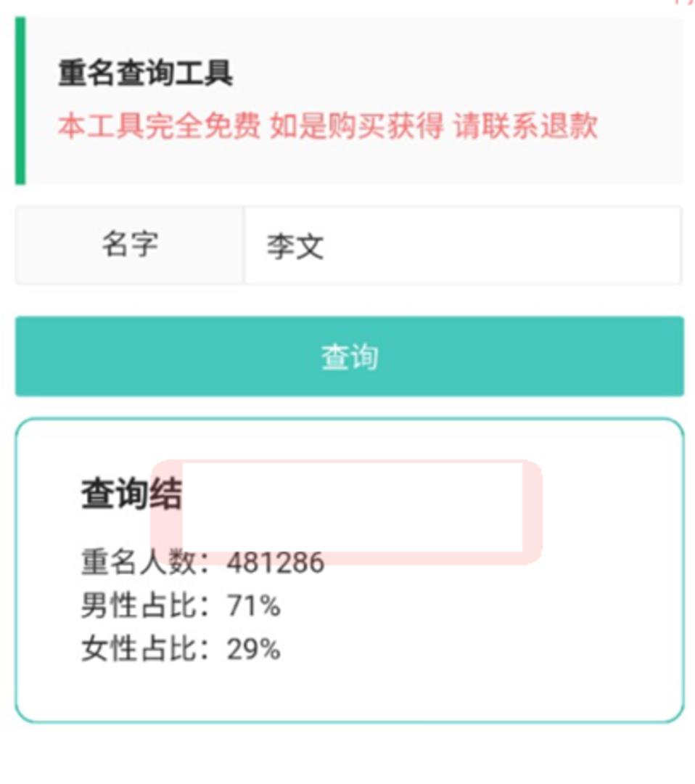Click the 重名查询工具 title
Image resolution: width=695 pixels, height=784 pixels.
click(x=145, y=74)
